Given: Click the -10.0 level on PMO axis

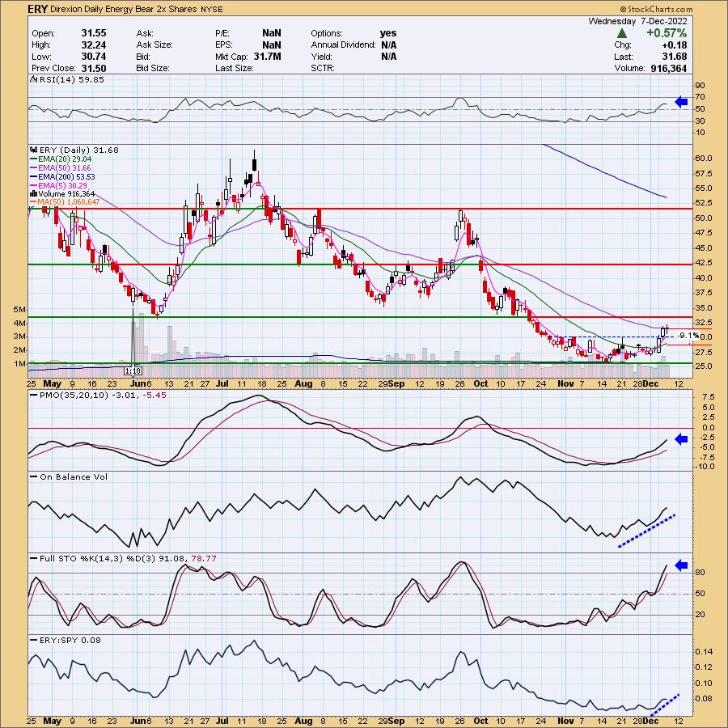Looking at the screenshot, I should click(x=705, y=467).
